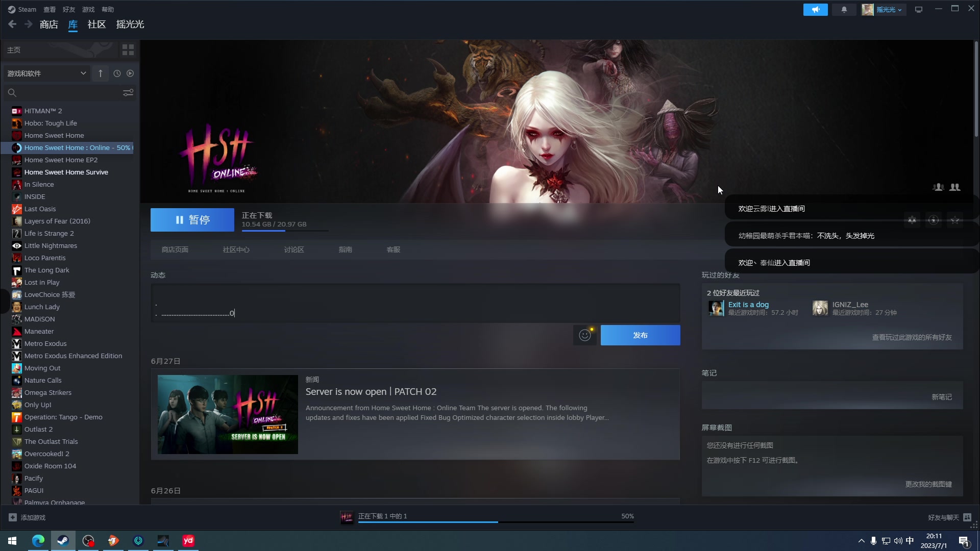Open the game's store page link
The image size is (980, 551).
click(175, 249)
